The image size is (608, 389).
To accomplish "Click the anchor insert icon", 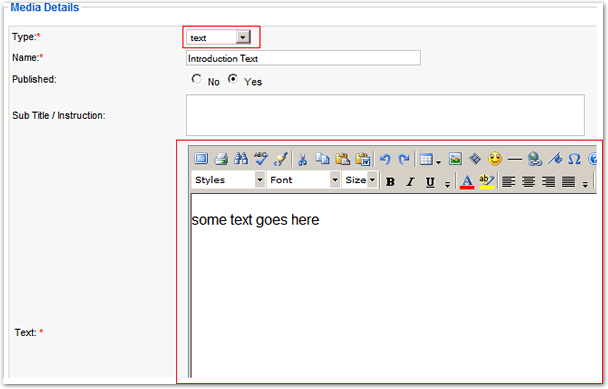I will click(x=554, y=159).
